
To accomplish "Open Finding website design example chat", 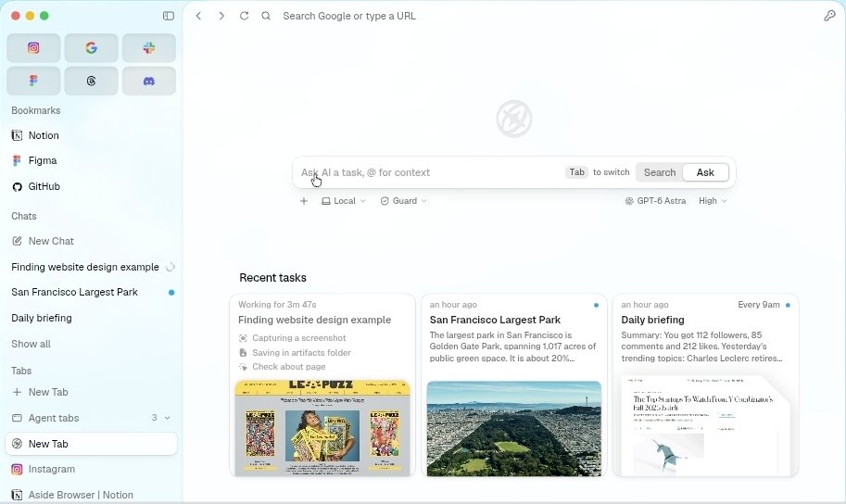I will tap(91, 267).
